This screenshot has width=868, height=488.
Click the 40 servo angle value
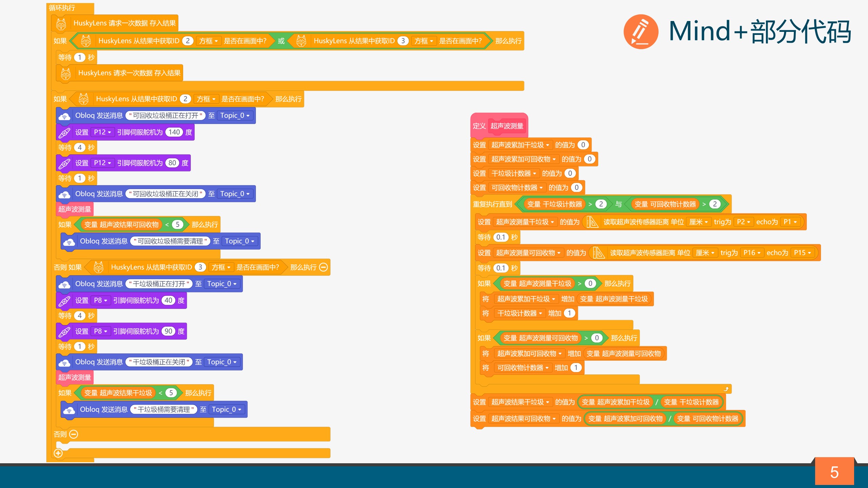click(x=168, y=301)
